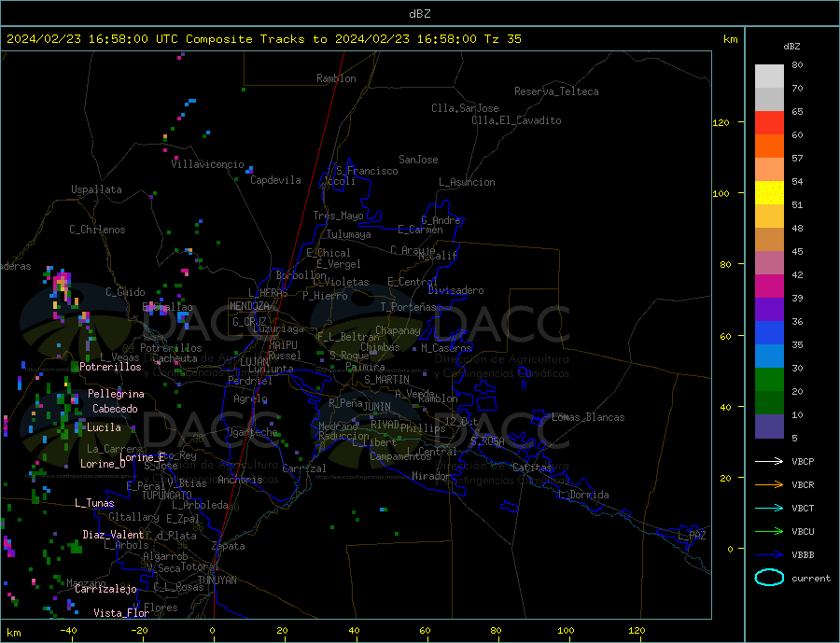
Task: Click the 'Cabecedo' white label
Action: [115, 410]
